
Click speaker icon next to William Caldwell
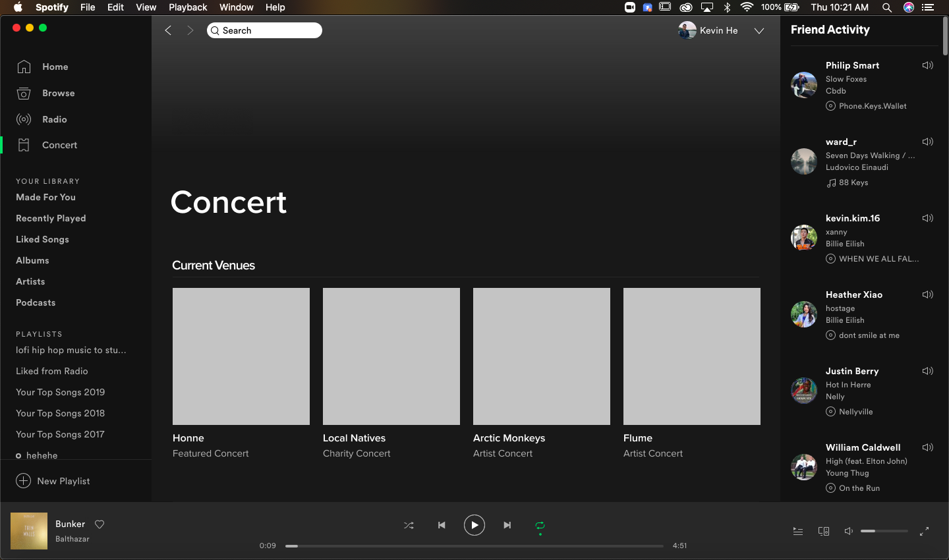tap(928, 447)
